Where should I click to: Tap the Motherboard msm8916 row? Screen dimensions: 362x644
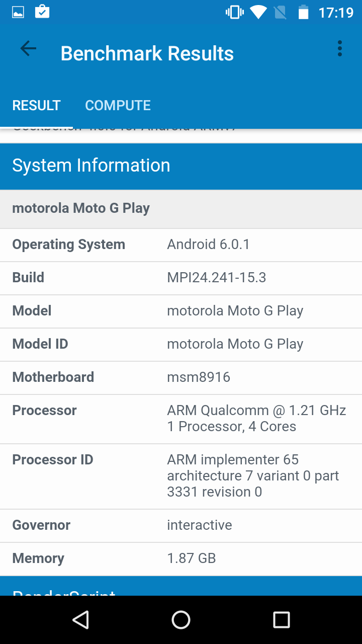[181, 377]
